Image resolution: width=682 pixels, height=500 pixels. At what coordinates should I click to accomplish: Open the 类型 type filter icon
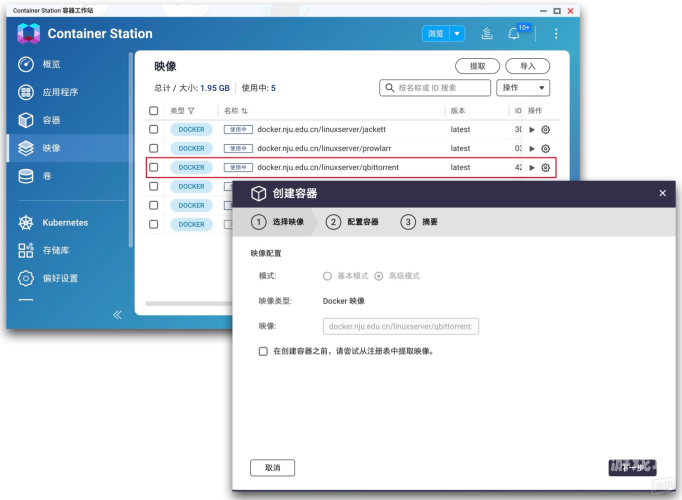point(191,111)
